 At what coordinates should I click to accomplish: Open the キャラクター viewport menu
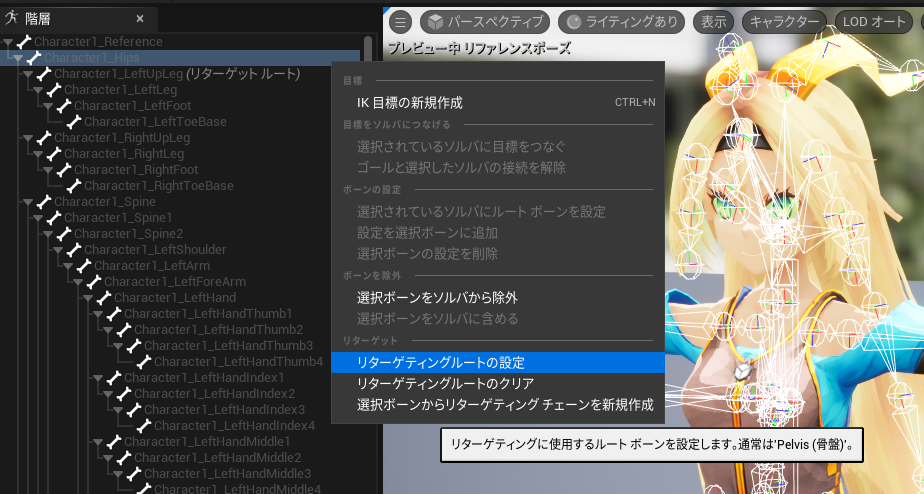(784, 22)
